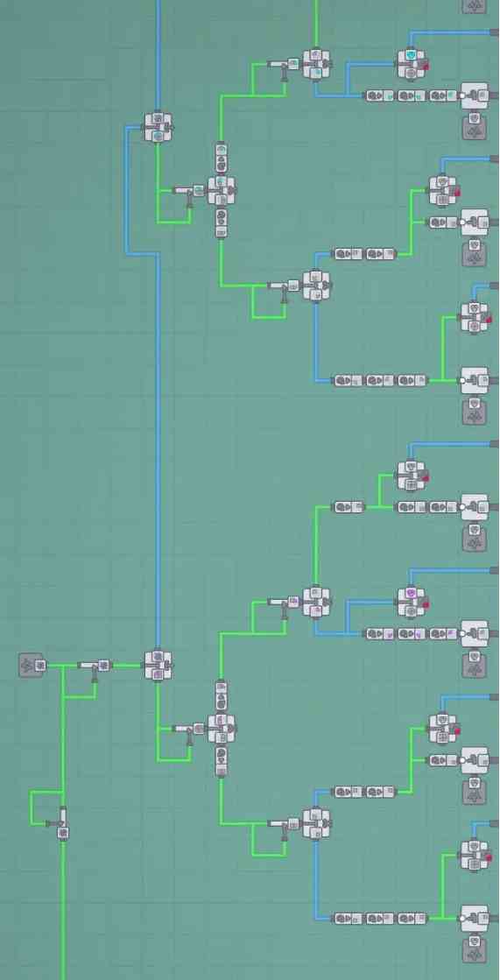
Task: Select the lone gray reader building feeding the circuit
Action: (32, 665)
